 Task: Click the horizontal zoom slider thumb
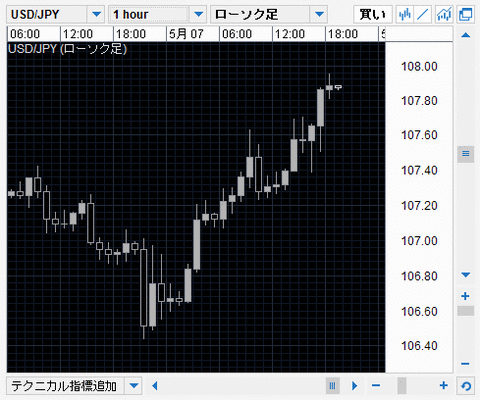pos(402,386)
